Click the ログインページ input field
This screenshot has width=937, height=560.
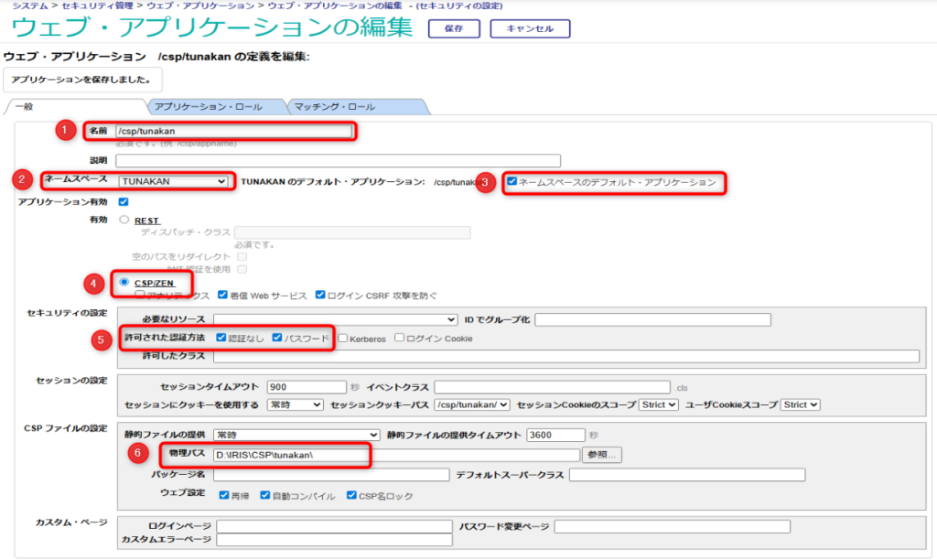point(334,526)
